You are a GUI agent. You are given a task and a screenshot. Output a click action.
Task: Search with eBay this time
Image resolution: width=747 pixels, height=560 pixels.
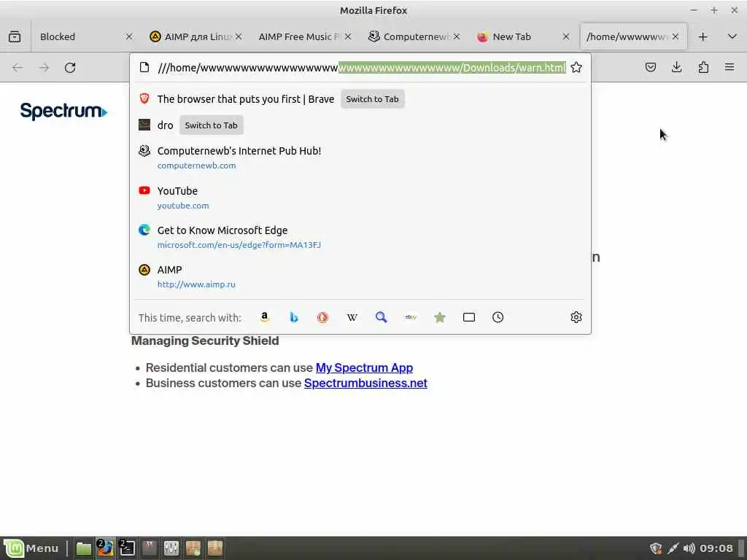(x=411, y=317)
